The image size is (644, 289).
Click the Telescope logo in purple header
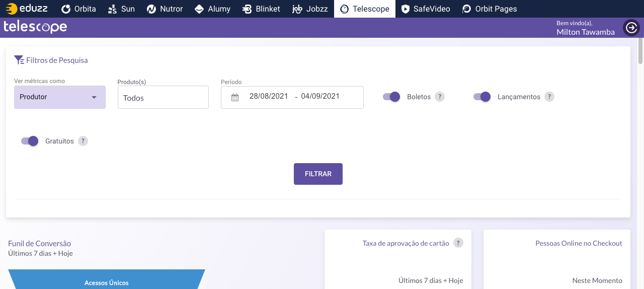click(35, 27)
